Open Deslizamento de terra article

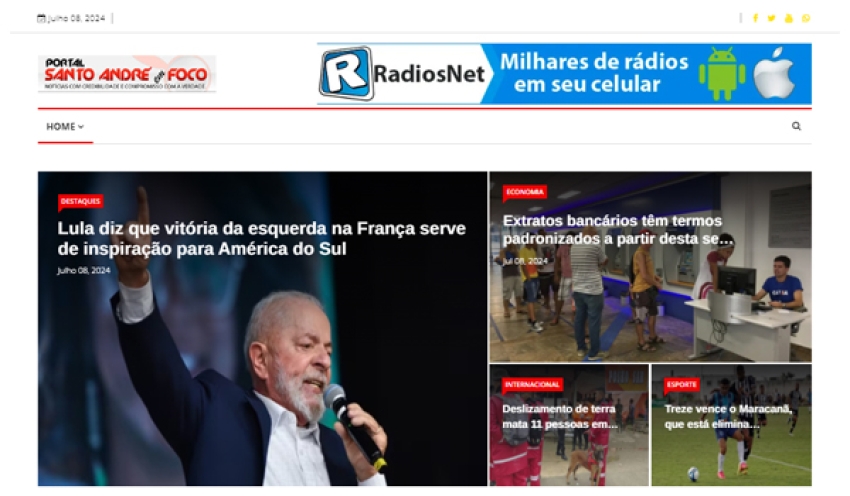click(559, 416)
